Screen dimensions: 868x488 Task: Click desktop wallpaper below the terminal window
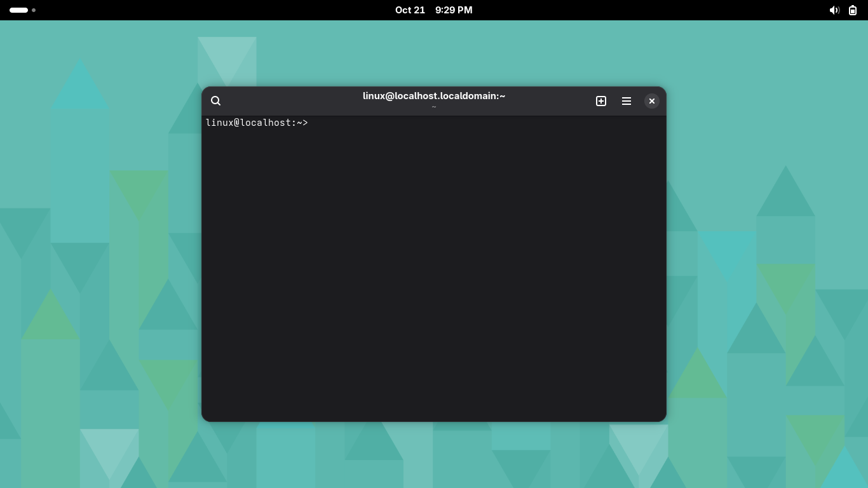pyautogui.click(x=434, y=454)
